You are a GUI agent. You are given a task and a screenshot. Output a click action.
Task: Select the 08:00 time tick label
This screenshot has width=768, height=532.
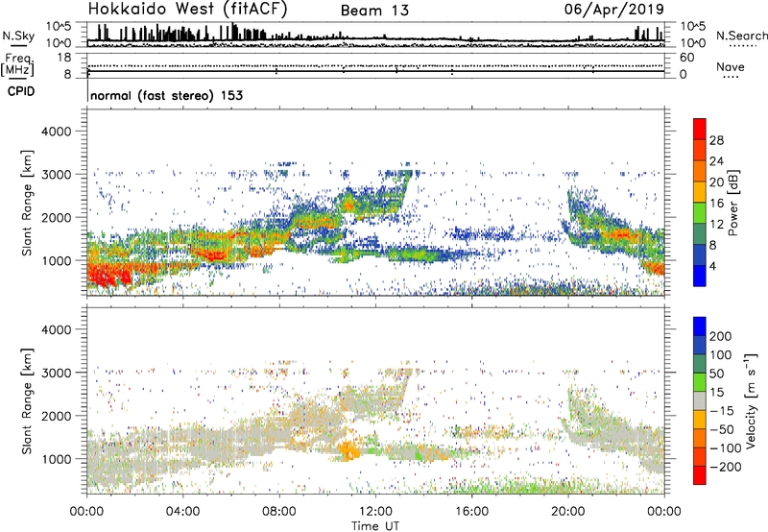[279, 512]
